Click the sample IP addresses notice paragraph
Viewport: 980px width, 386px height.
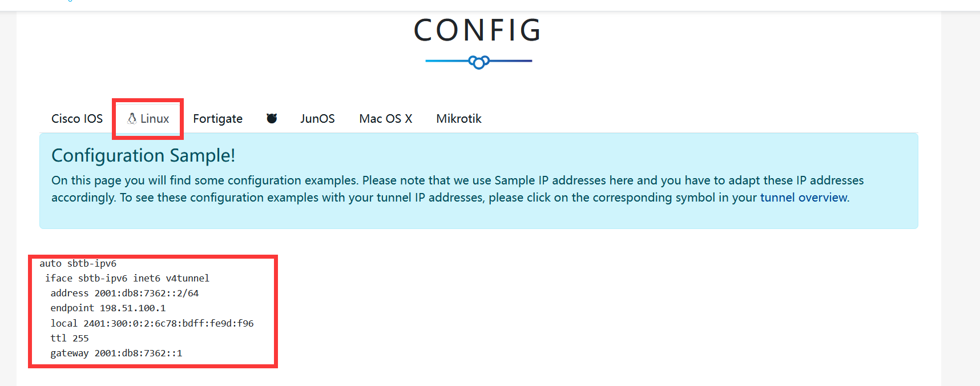(x=457, y=189)
